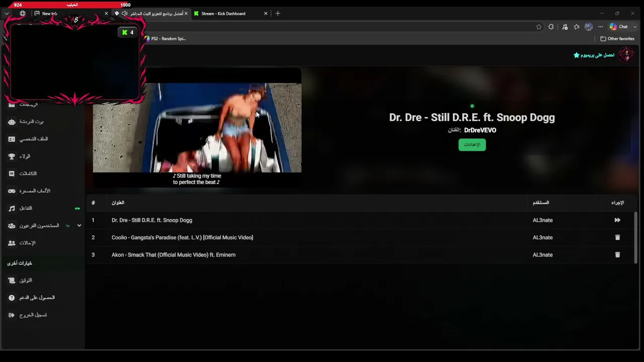Viewport: 644px width, 362px height.
Task: Click the get support question mark icon
Action: click(x=12, y=298)
